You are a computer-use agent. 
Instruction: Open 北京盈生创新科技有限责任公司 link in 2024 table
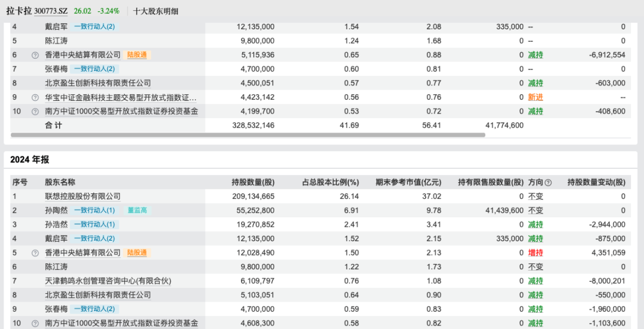(x=98, y=295)
